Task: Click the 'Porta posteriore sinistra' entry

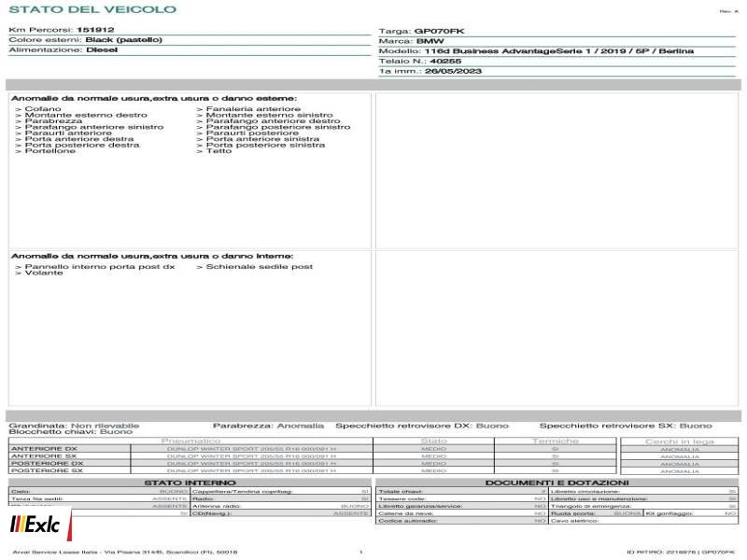Action: pos(265,145)
